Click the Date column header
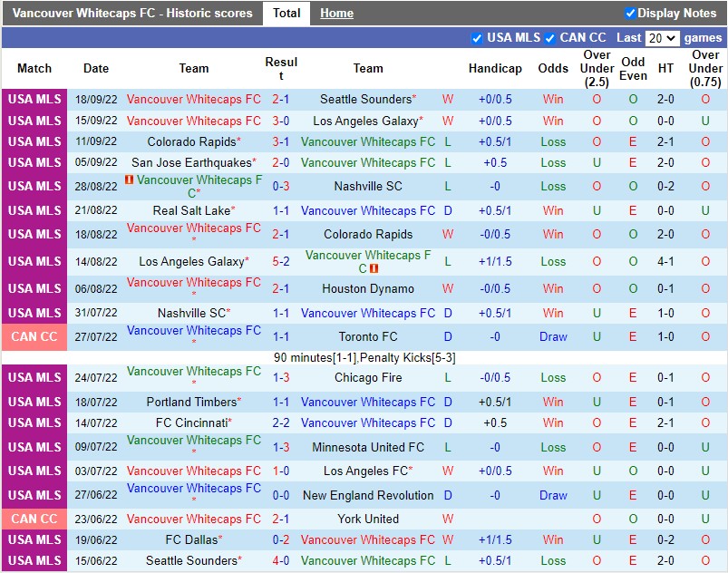 pos(96,68)
